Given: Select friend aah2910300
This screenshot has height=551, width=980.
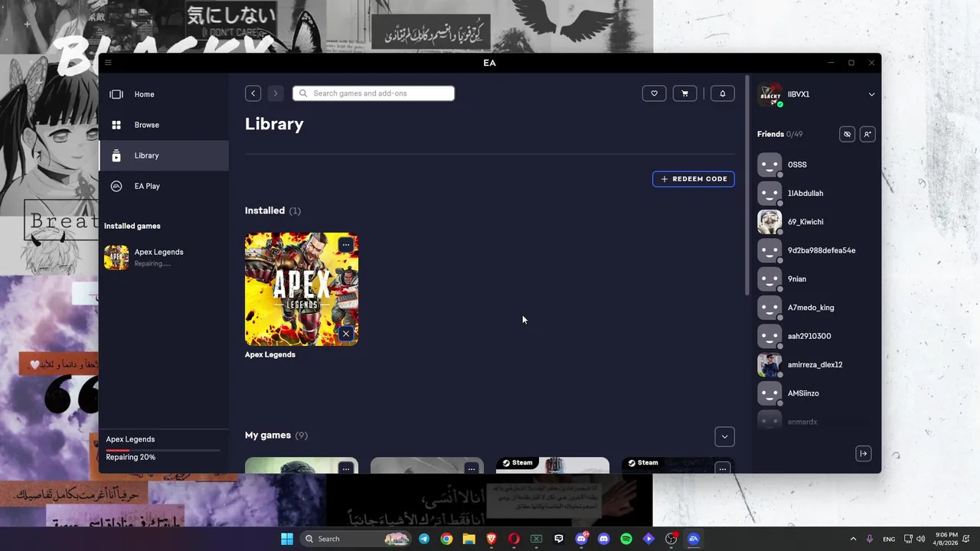Looking at the screenshot, I should 816,336.
